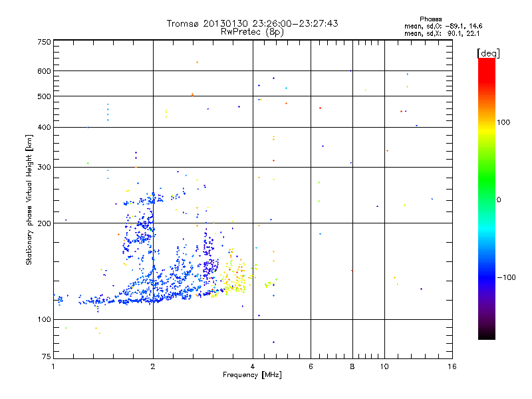Click the colorbar label -100

[x=507, y=277]
